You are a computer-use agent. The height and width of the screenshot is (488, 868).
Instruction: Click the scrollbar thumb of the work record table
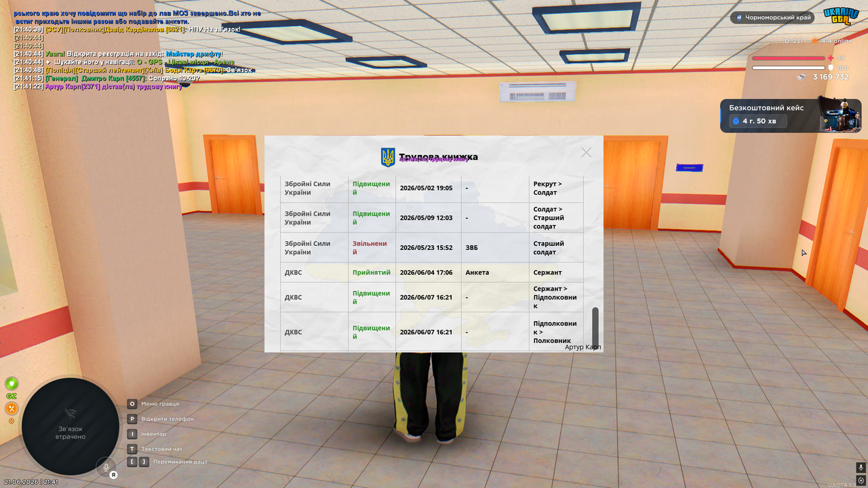[595, 328]
